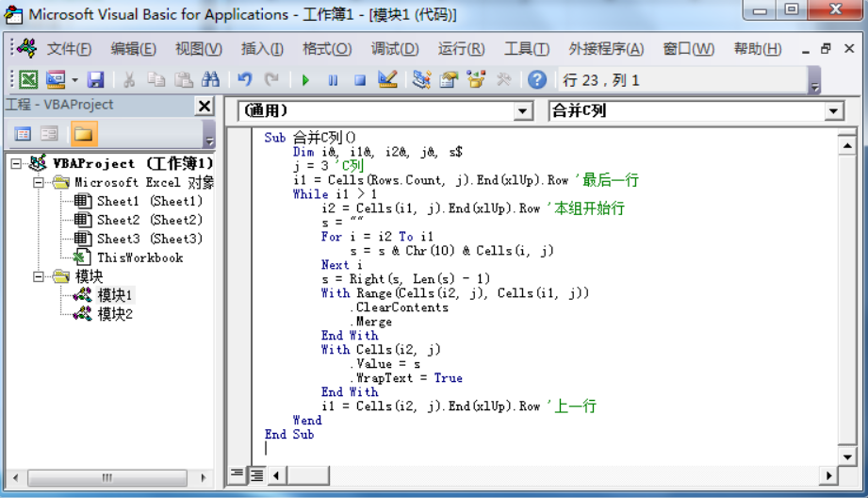Open the 外接程序(A) menu
The width and height of the screenshot is (868, 498).
[x=606, y=49]
